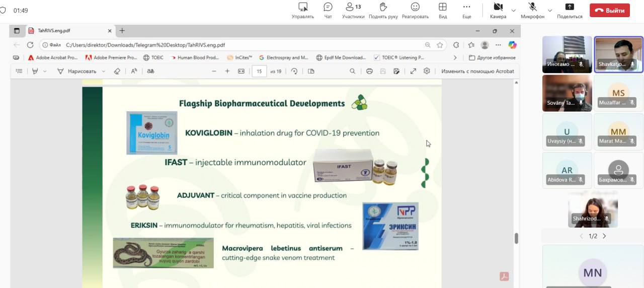
Task: Click the PDF print icon
Action: [369, 71]
